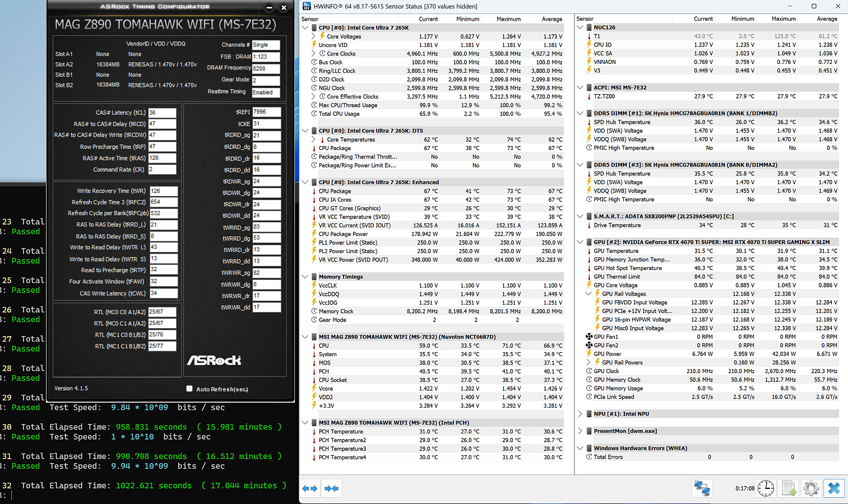Click the left Minimum column header

click(467, 19)
